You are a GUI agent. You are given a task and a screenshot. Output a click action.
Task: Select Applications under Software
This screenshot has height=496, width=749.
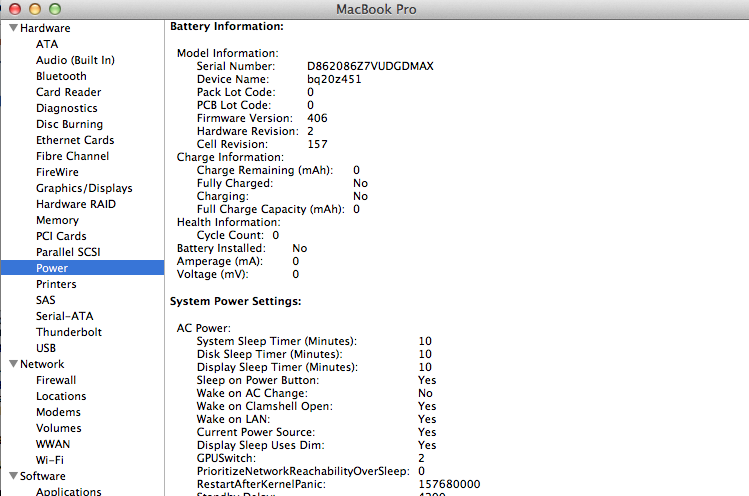pyautogui.click(x=69, y=491)
